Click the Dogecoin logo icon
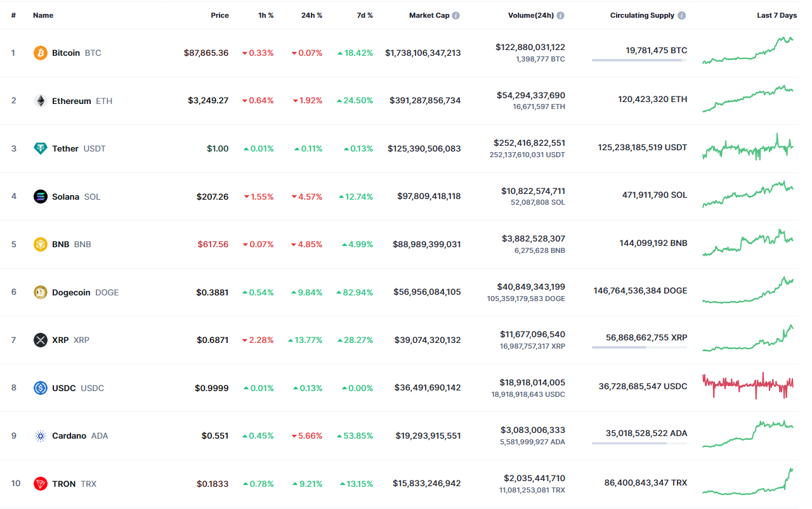The width and height of the screenshot is (812, 509). click(41, 292)
